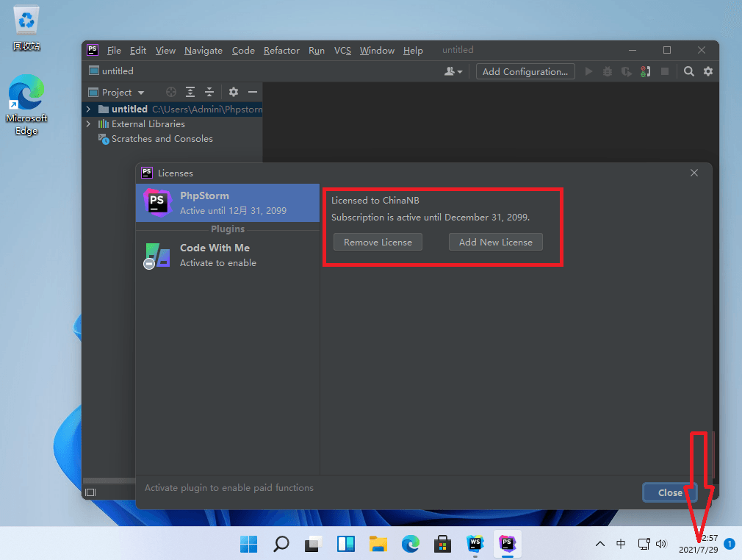Select untitled project root row

coord(172,110)
